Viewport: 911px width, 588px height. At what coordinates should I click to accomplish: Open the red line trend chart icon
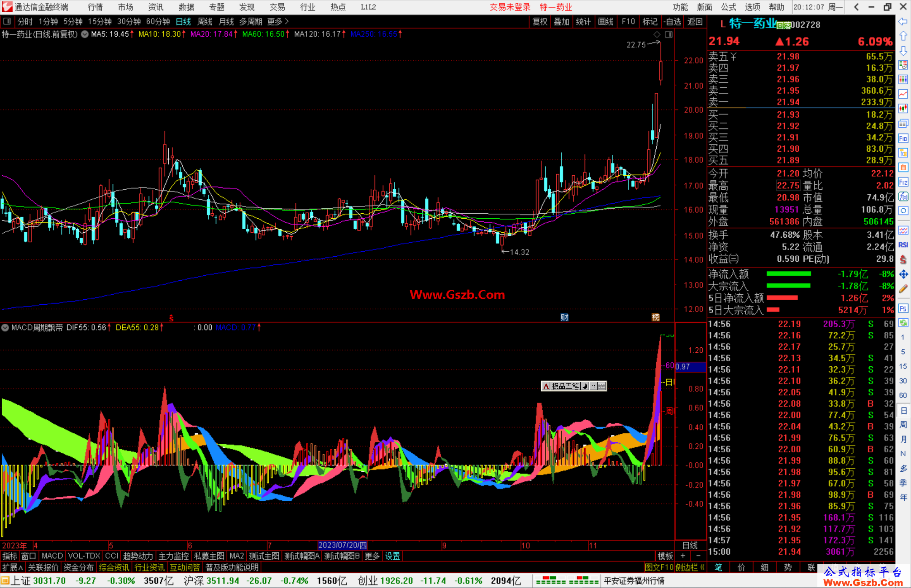(903, 94)
